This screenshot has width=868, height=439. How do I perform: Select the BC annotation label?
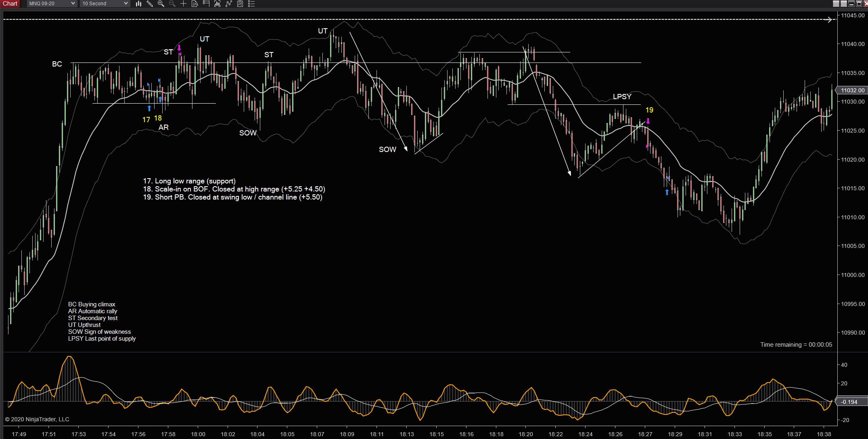point(57,64)
